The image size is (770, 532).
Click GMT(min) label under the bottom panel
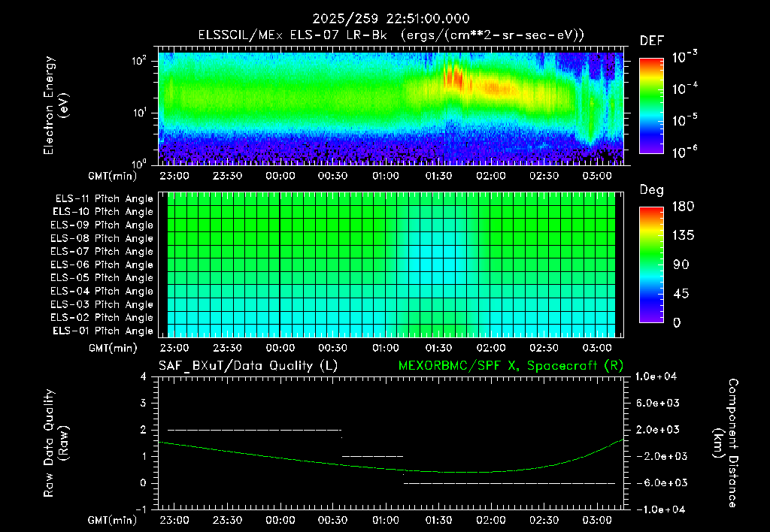pyautogui.click(x=112, y=520)
